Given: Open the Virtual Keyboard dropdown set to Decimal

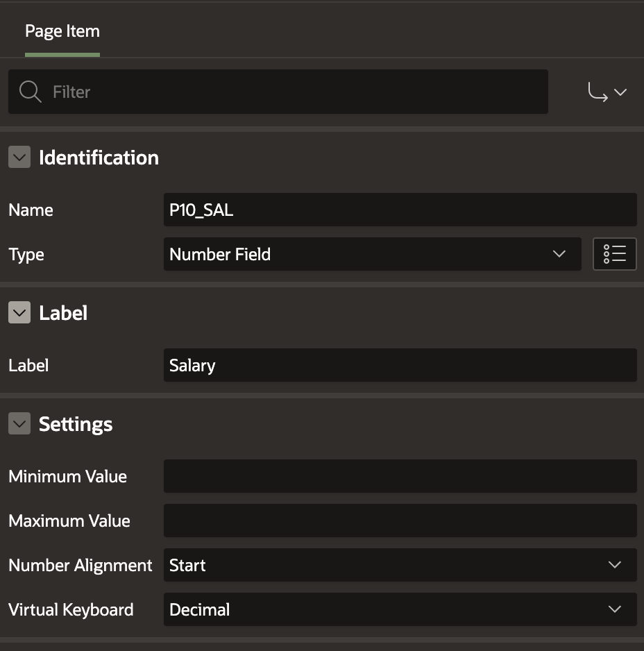Looking at the screenshot, I should 400,609.
